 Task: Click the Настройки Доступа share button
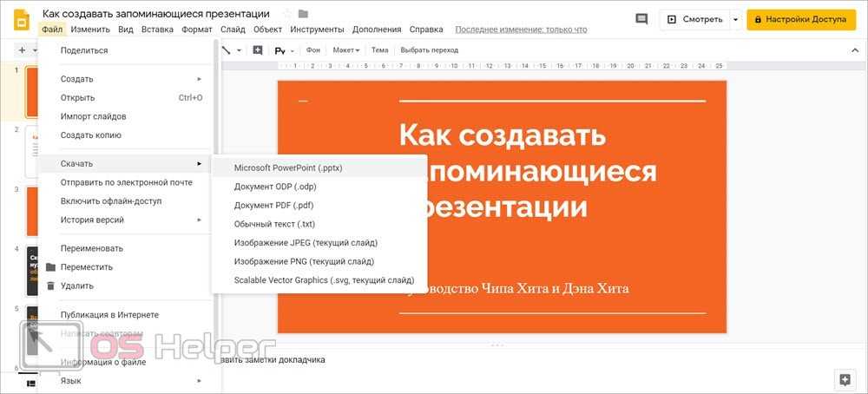pos(801,19)
